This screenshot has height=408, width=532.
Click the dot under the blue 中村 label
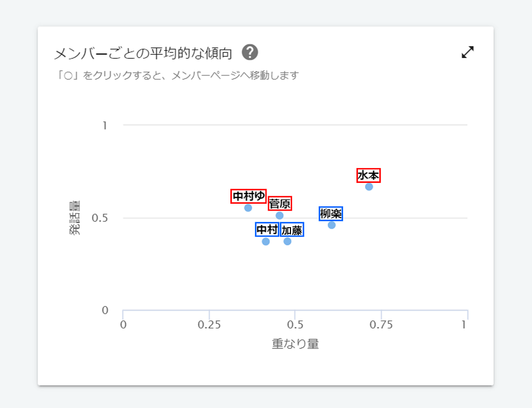266,242
